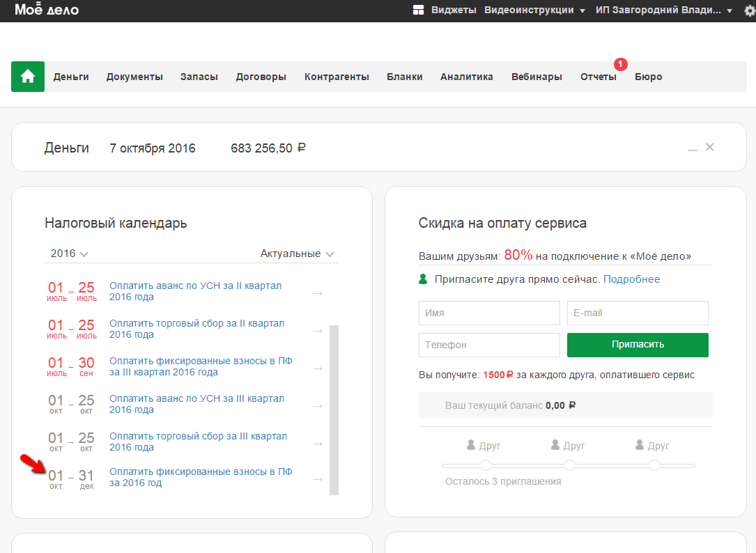Viewport: 756px width, 553px height.
Task: Focus the Имя input field
Action: (x=489, y=313)
